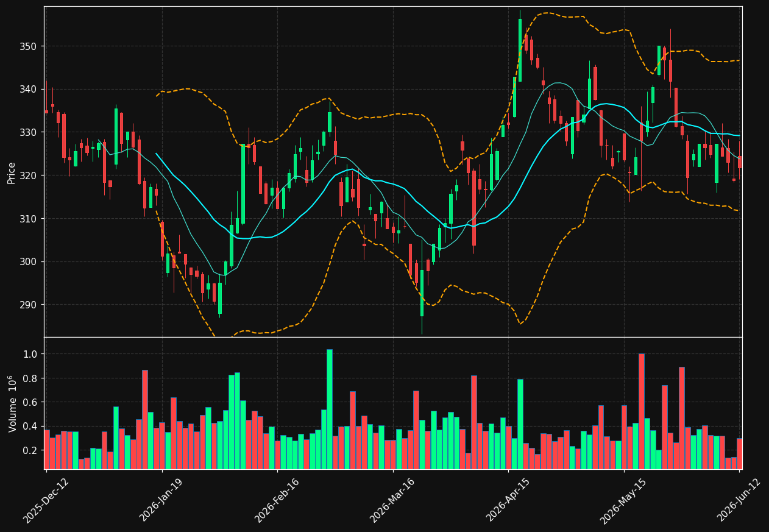The image size is (769, 532).
Task: Click the 290 price axis tick label
Action: tap(29, 305)
